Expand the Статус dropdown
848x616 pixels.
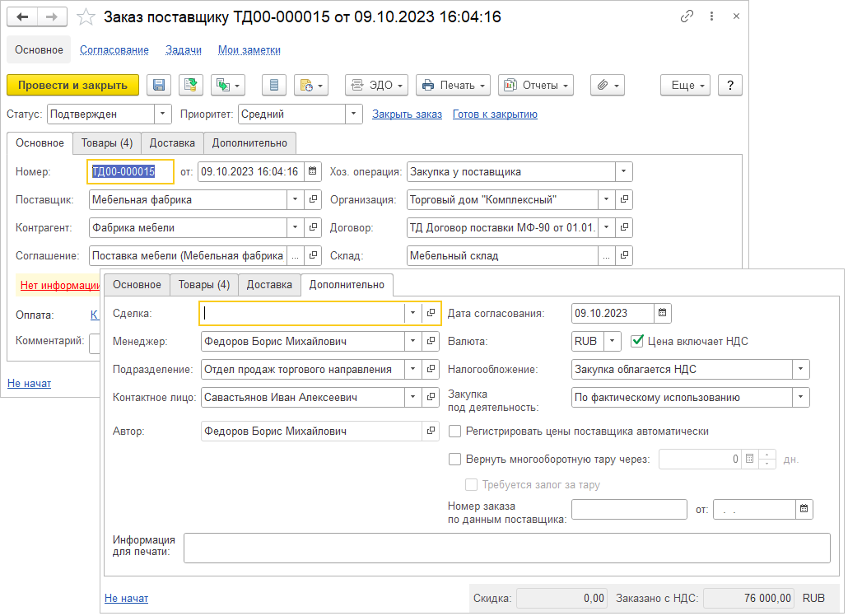coord(163,114)
